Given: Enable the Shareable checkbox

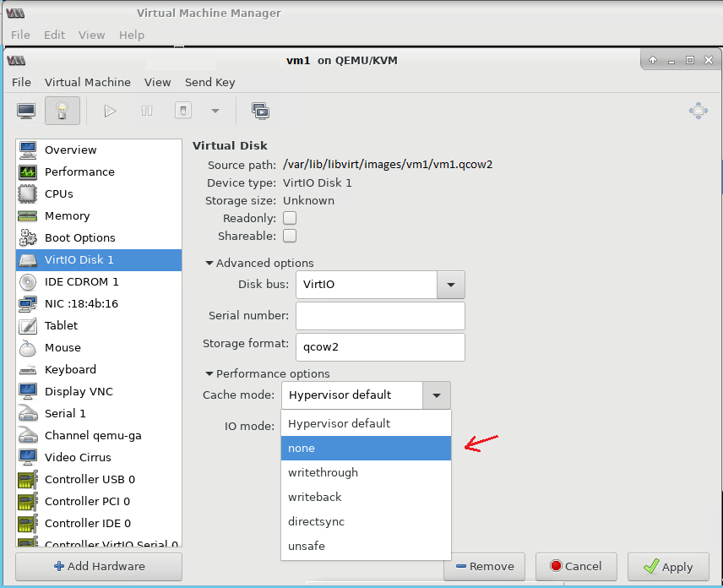Looking at the screenshot, I should (x=289, y=236).
